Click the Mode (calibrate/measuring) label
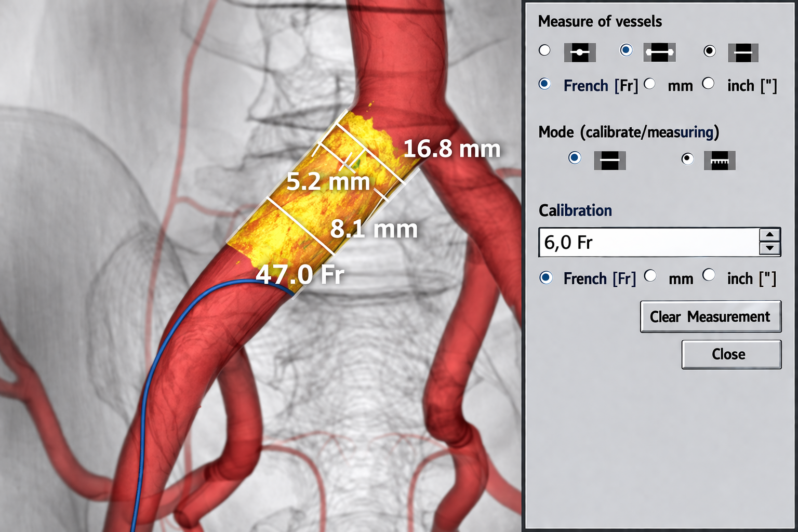Screen dimensions: 798x532 tap(629, 132)
